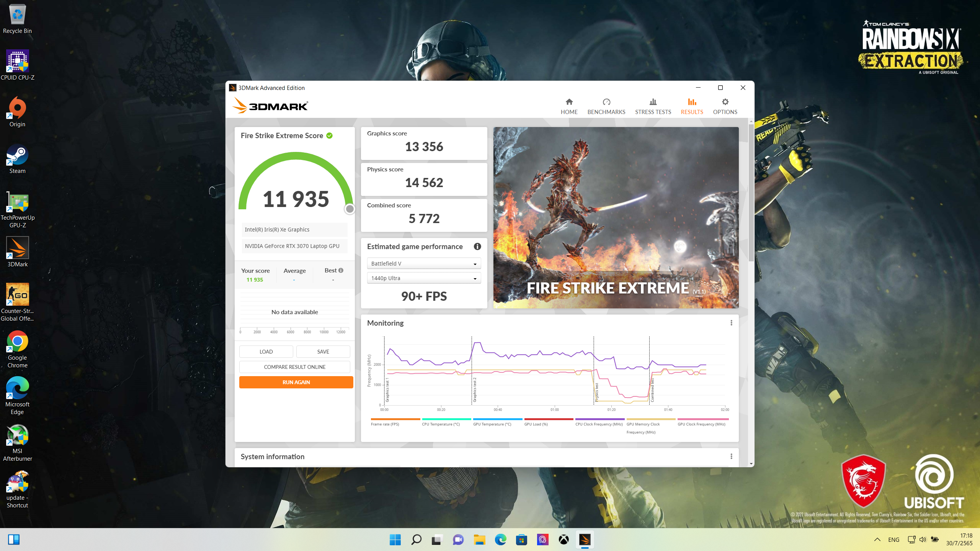Expand the Battlefield V game dropdown

(x=424, y=264)
